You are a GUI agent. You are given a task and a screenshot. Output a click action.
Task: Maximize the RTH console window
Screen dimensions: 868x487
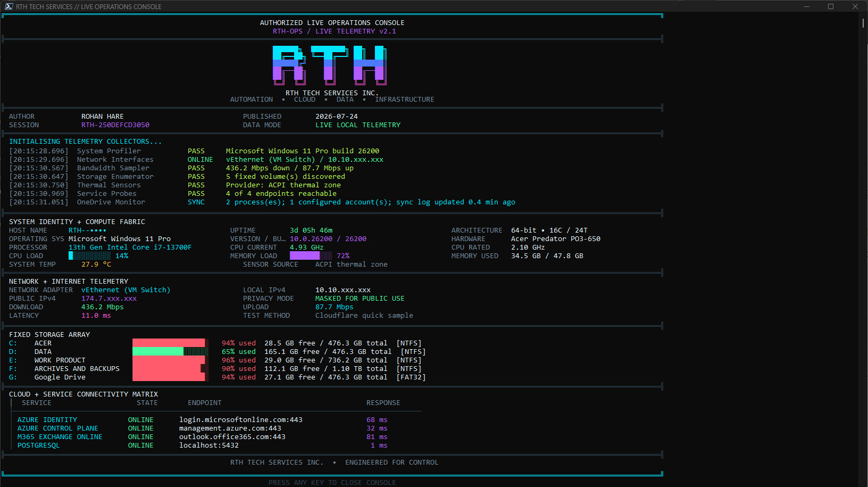click(x=831, y=6)
